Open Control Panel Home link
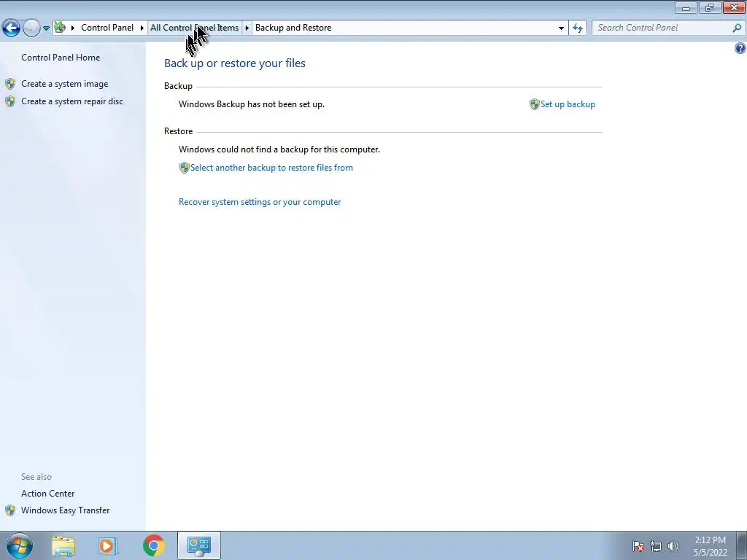This screenshot has width=747, height=560. (61, 58)
